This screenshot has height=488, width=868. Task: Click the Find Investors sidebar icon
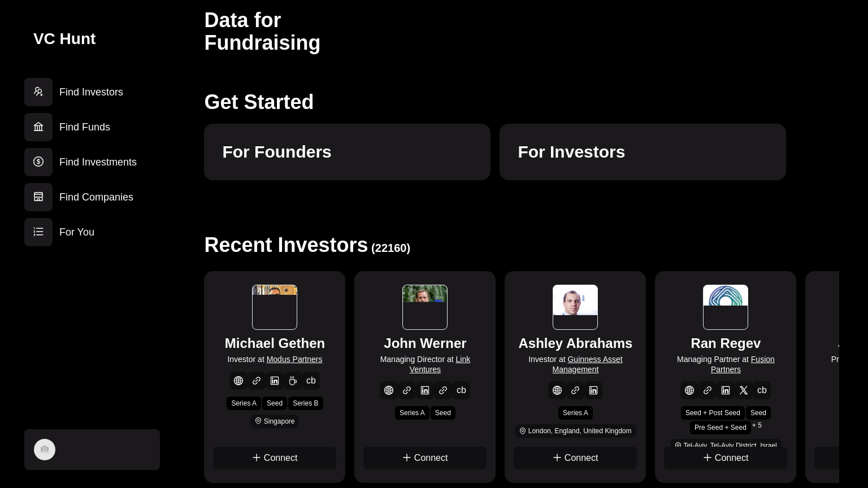(x=38, y=92)
